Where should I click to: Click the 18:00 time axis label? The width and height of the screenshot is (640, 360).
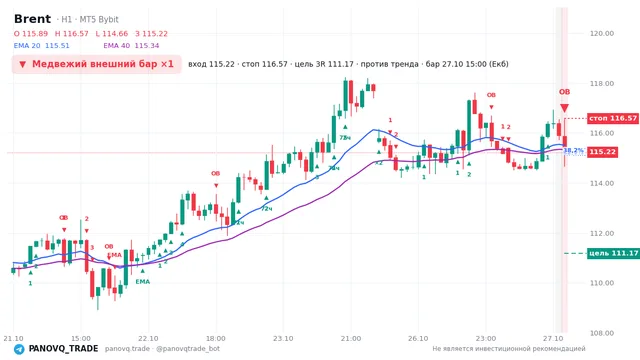point(216,338)
